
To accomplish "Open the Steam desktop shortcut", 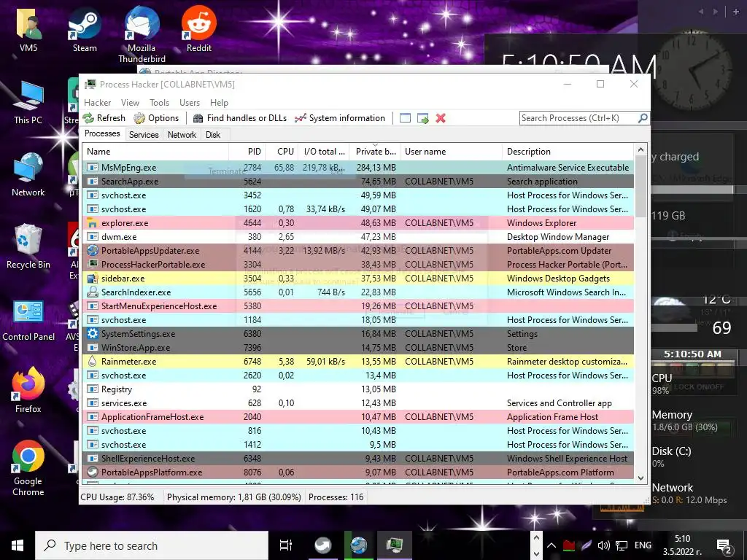I will (x=85, y=29).
